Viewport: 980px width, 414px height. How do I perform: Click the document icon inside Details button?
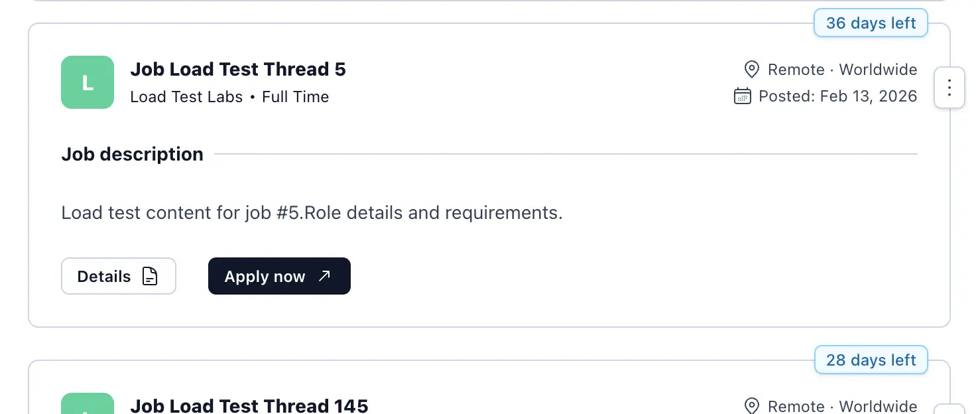coord(151,276)
